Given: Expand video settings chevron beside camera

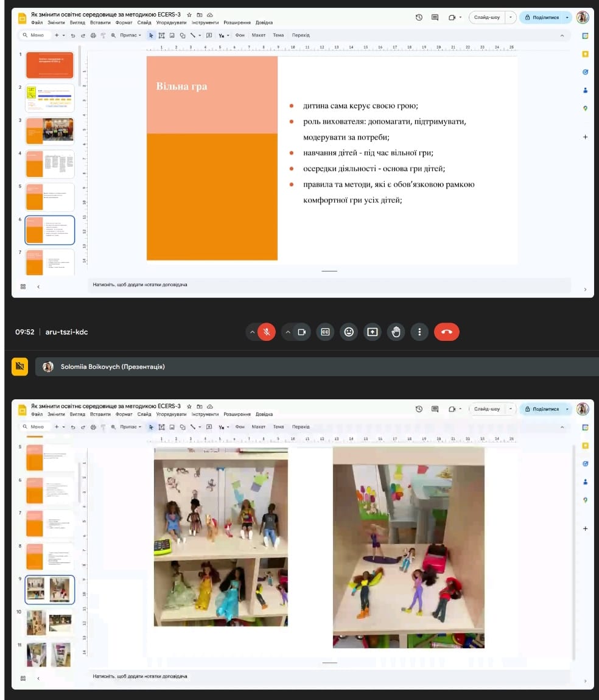Looking at the screenshot, I should (x=287, y=332).
